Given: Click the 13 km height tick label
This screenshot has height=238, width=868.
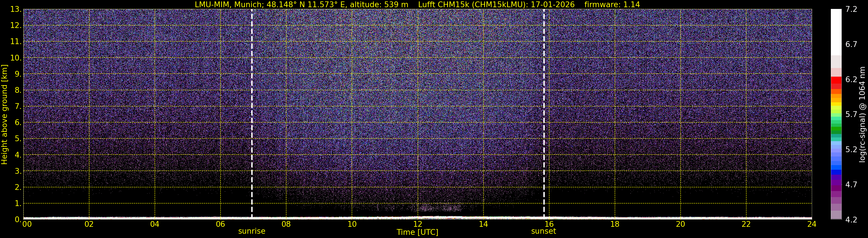Looking at the screenshot, I should coord(16,10).
